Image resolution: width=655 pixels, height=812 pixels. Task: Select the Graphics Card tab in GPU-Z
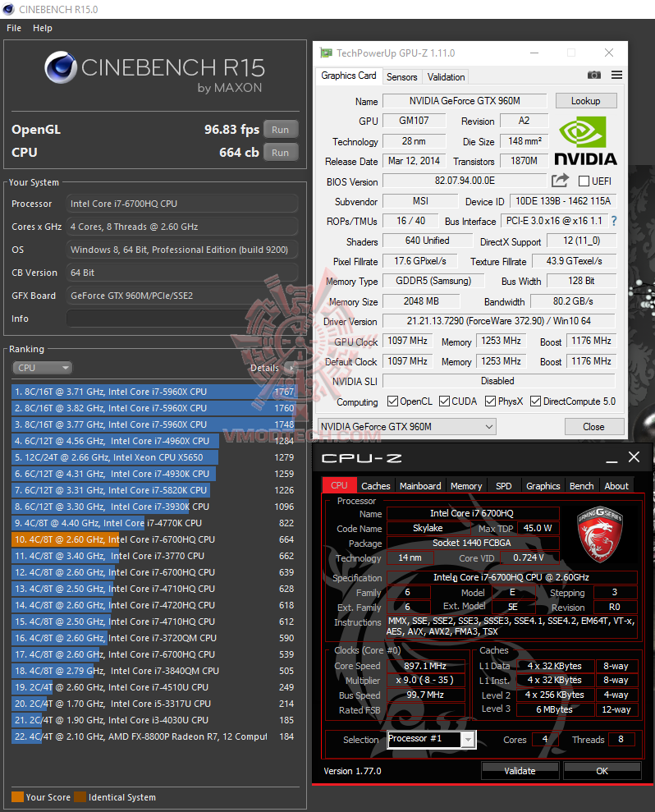tap(349, 76)
